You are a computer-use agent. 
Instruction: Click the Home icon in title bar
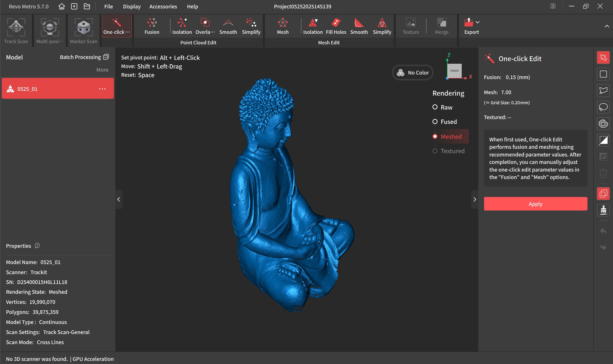pos(62,6)
